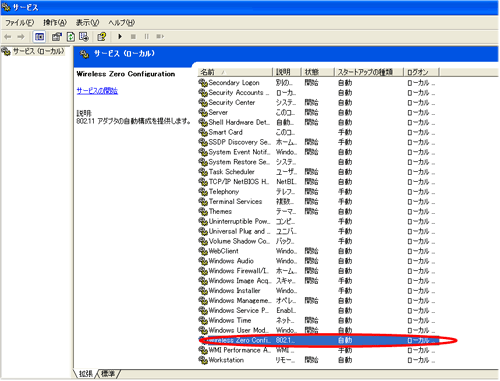This screenshot has width=500, height=381.
Task: Select Windows Firewall/I.. service name
Action: (x=239, y=271)
